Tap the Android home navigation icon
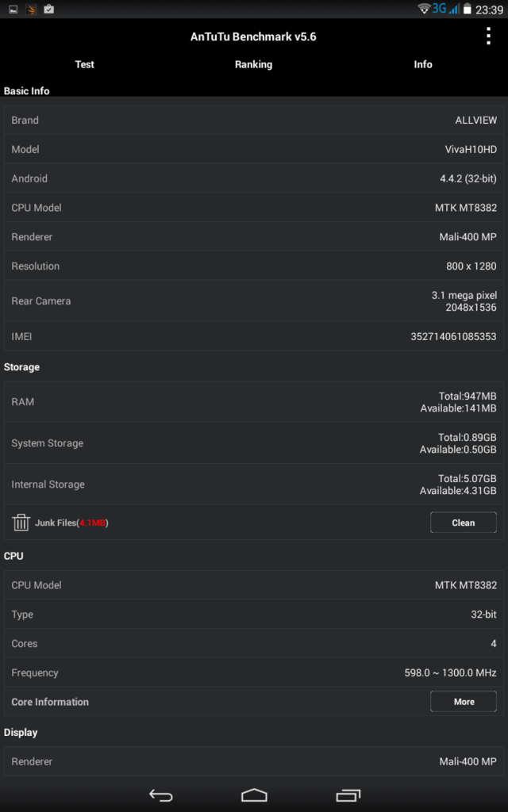The height and width of the screenshot is (812, 508). [x=254, y=795]
